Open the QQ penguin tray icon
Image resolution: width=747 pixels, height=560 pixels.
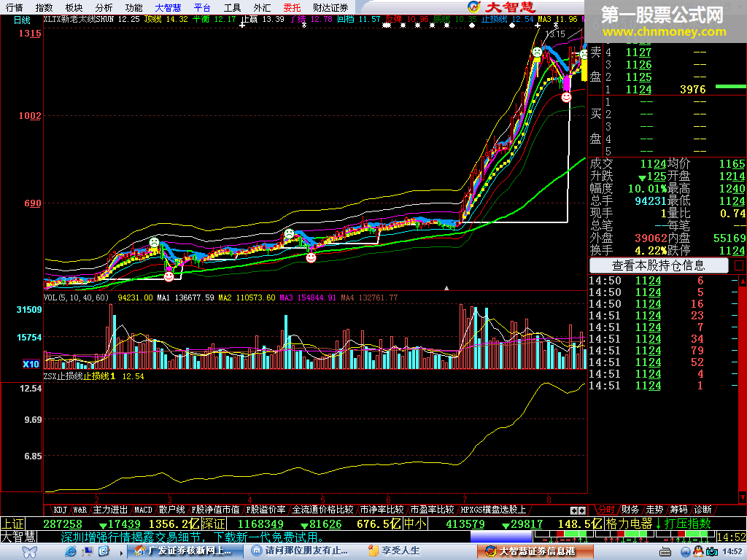[698, 551]
